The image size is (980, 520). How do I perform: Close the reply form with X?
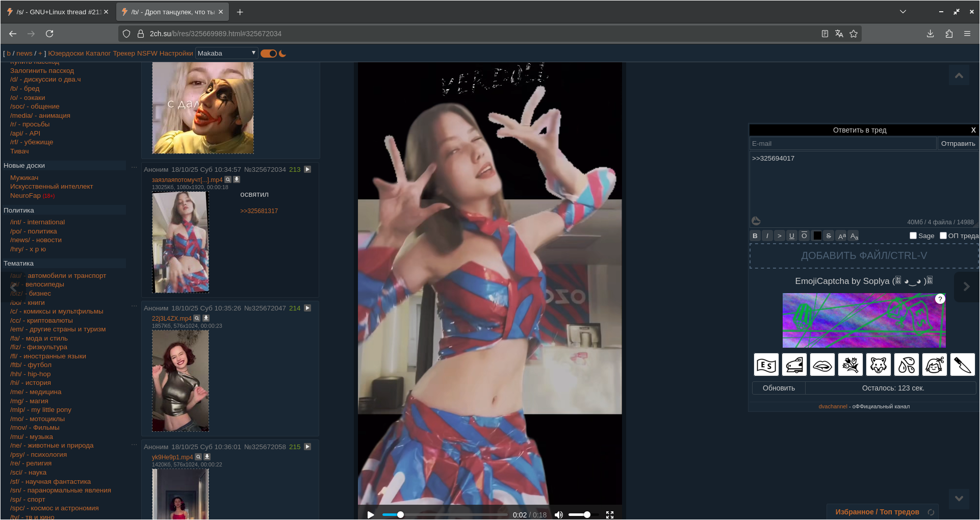coord(973,130)
